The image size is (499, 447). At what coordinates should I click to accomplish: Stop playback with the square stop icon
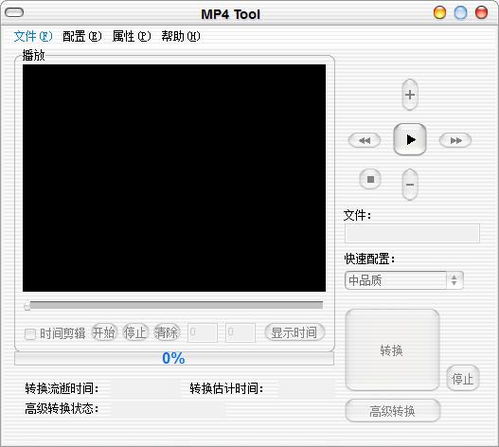370,179
